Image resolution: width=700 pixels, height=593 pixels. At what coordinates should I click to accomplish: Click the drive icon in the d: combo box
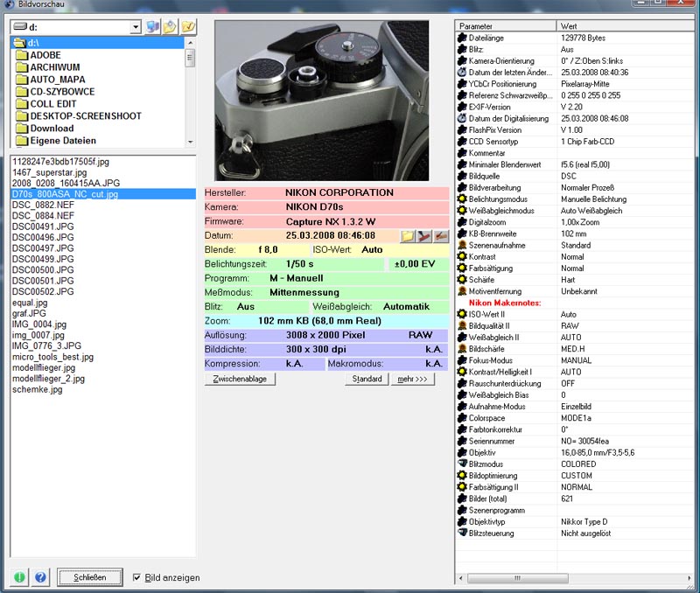[19, 27]
